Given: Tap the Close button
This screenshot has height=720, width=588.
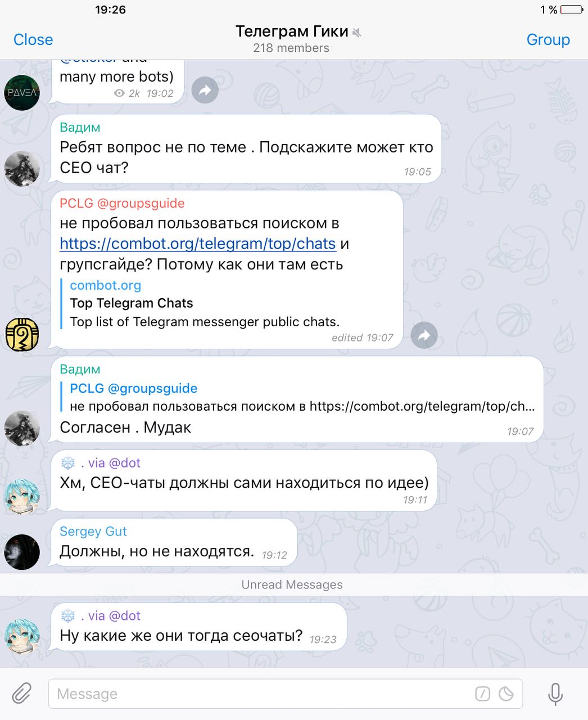Looking at the screenshot, I should [x=33, y=39].
